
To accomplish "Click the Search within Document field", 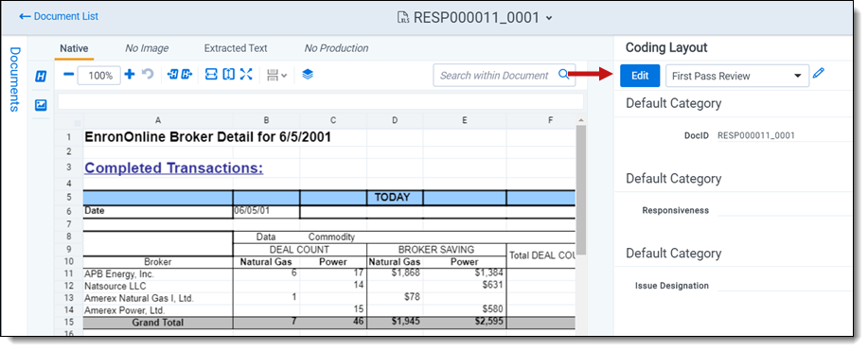I will (504, 76).
